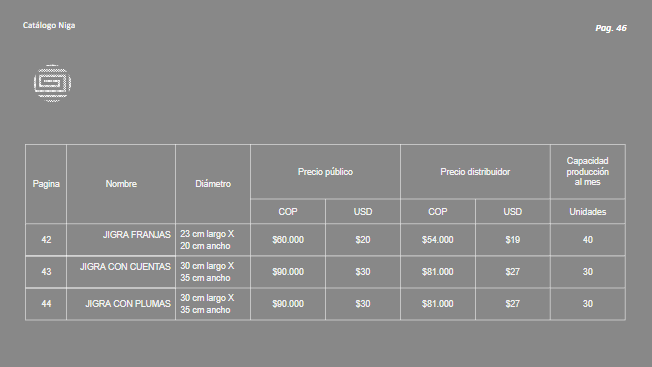The image size is (652, 367).
Task: Click page number 43 cell
Action: tap(46, 272)
